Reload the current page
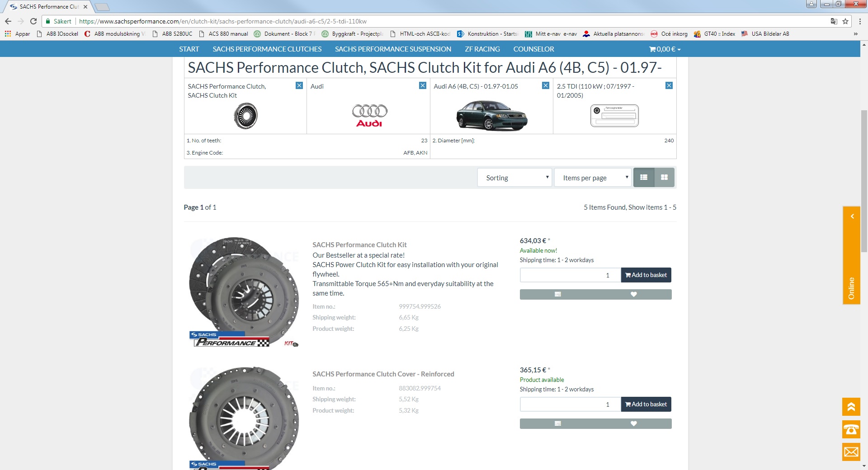 pyautogui.click(x=33, y=21)
